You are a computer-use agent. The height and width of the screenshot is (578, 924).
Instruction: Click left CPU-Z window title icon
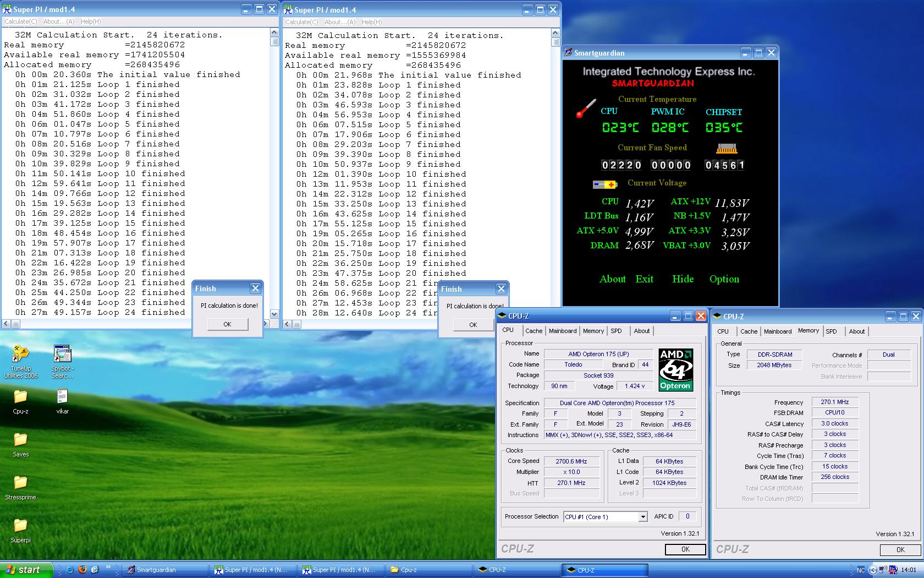pyautogui.click(x=502, y=316)
